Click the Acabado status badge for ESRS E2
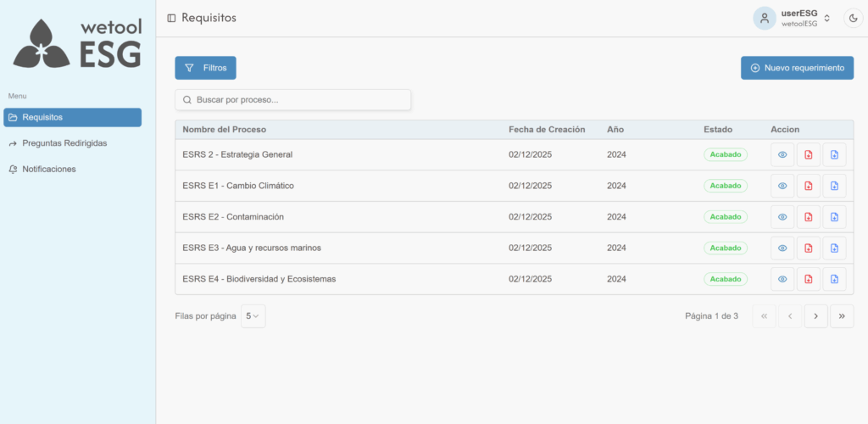This screenshot has height=424, width=868. click(x=726, y=217)
